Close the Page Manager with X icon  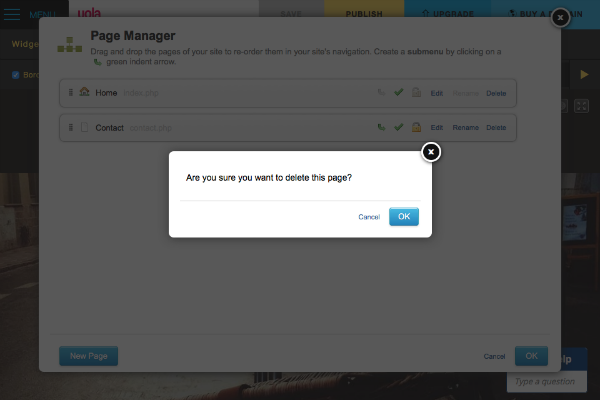[561, 17]
